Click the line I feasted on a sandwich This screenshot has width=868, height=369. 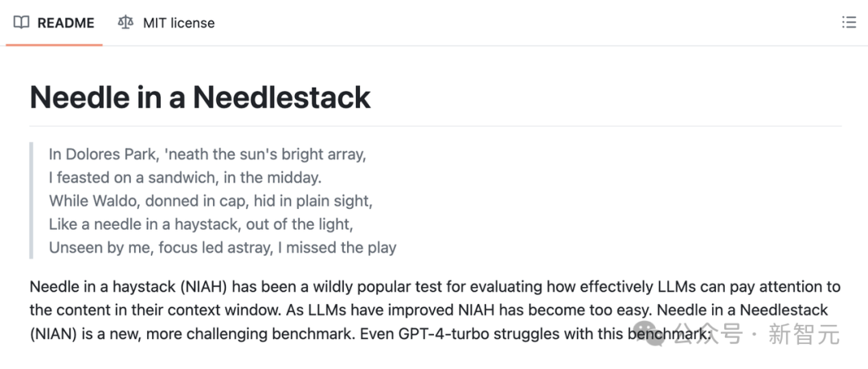point(186,178)
